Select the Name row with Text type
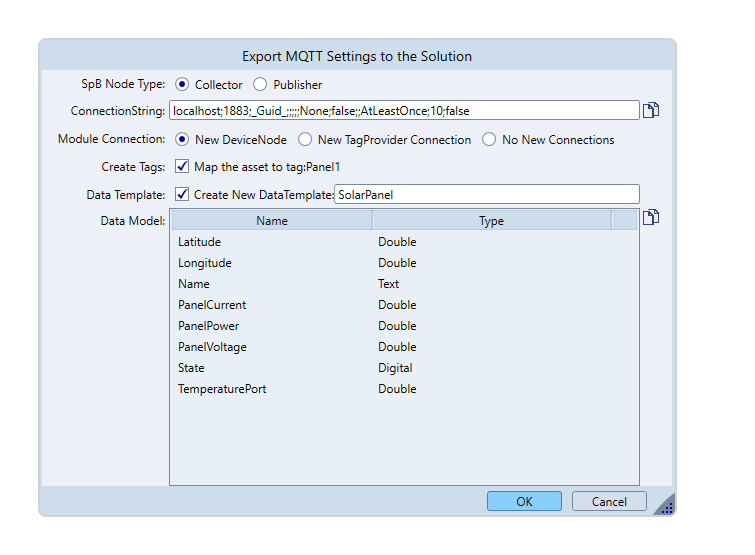The width and height of the screenshot is (755, 555). point(404,284)
